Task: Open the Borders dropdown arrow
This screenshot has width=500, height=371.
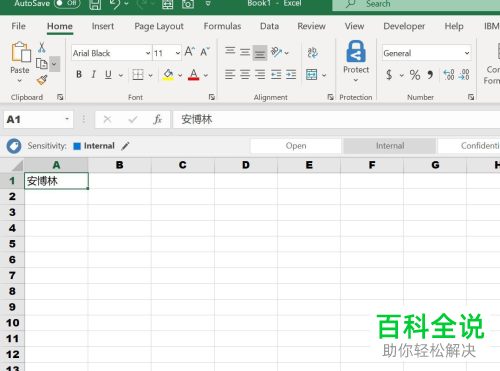Action: [x=150, y=75]
